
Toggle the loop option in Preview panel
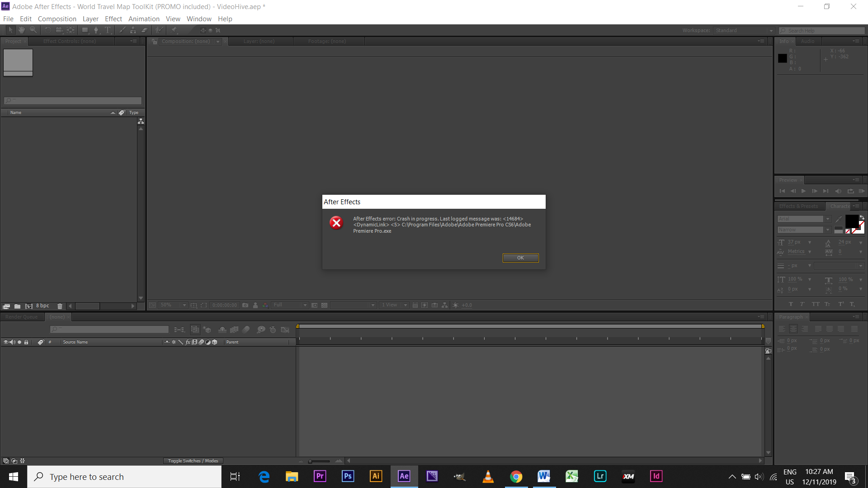[850, 191]
